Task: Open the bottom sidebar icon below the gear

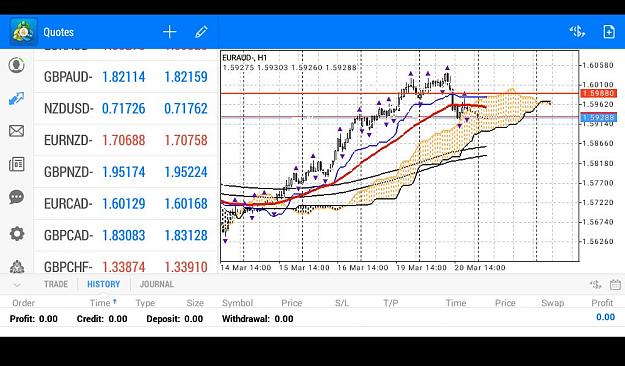Action: [x=16, y=266]
